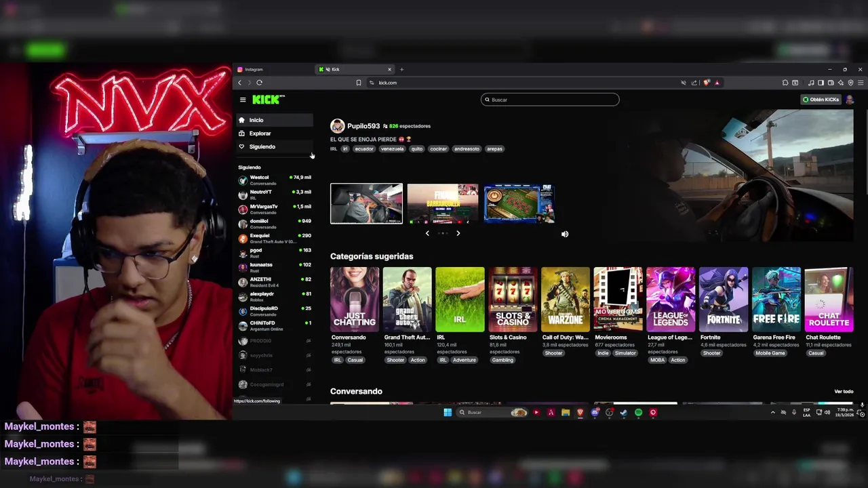Reload the kick.com page

[259, 83]
